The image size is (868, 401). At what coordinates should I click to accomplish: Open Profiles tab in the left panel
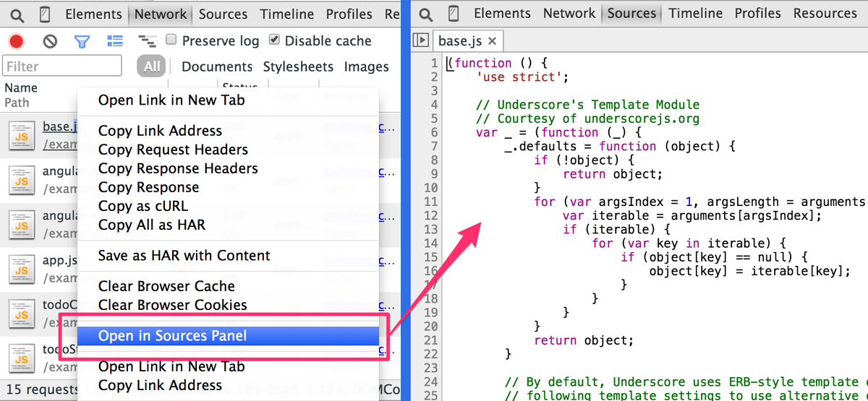tap(349, 14)
